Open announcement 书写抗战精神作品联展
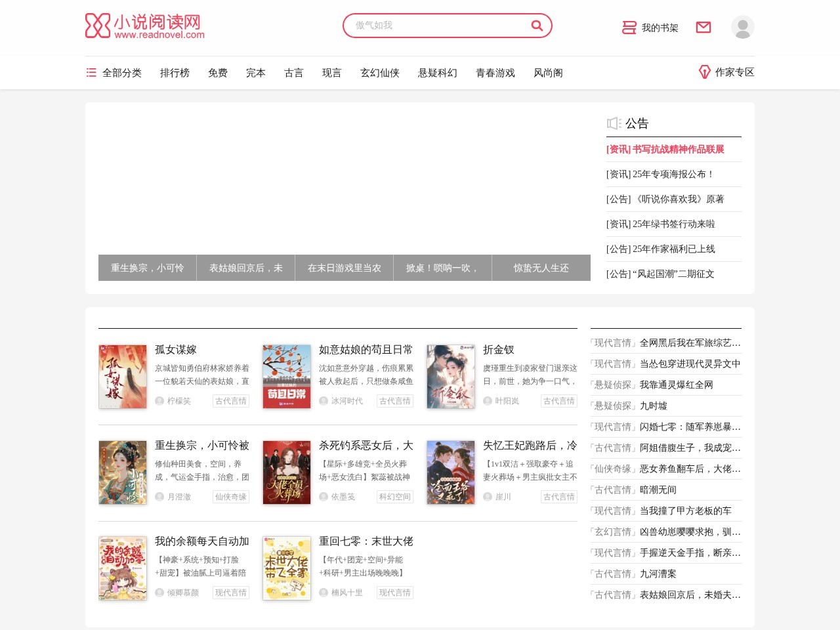This screenshot has width=840, height=630. tap(665, 149)
